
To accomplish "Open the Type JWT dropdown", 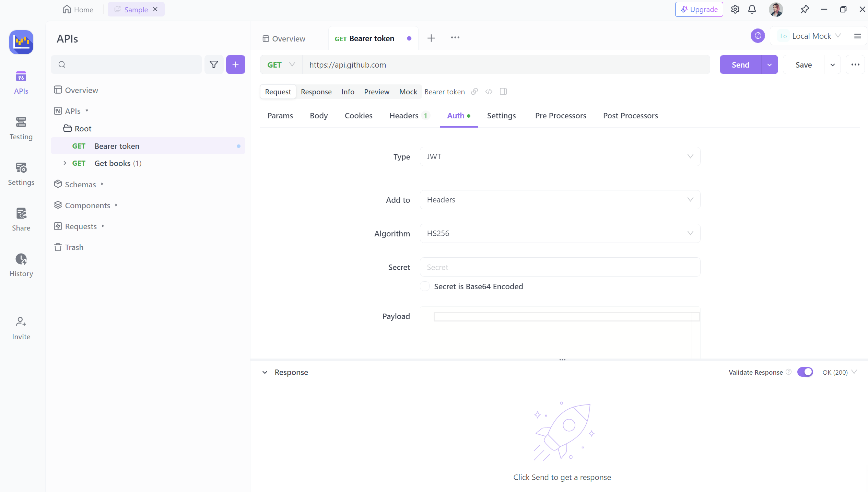I will 560,156.
